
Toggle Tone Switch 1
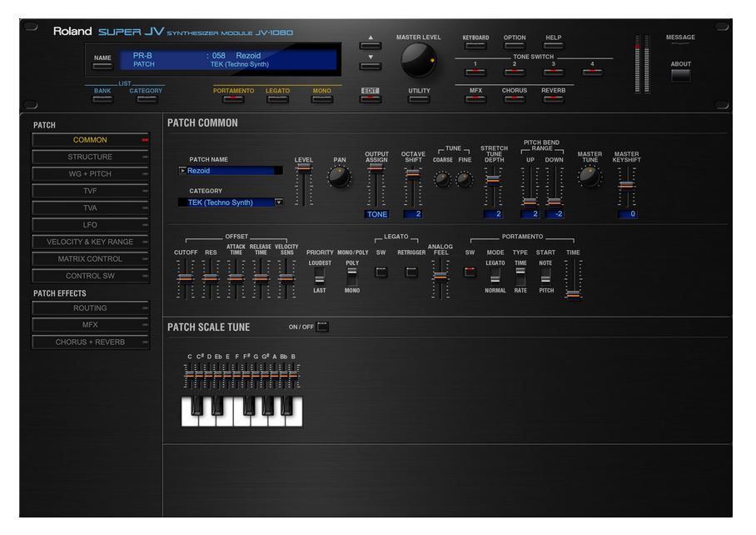click(x=475, y=72)
